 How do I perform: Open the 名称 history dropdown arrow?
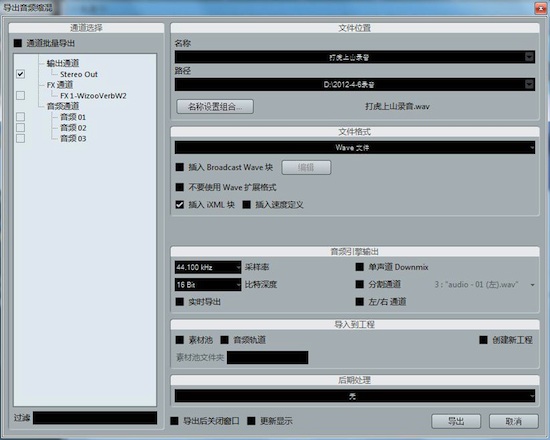pyautogui.click(x=529, y=57)
